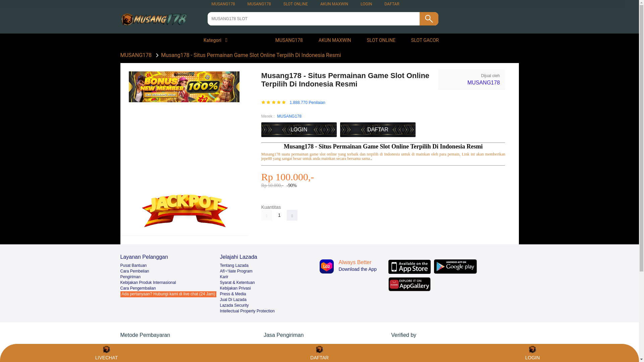Click SLOT ONLINE link in top bar

[295, 4]
